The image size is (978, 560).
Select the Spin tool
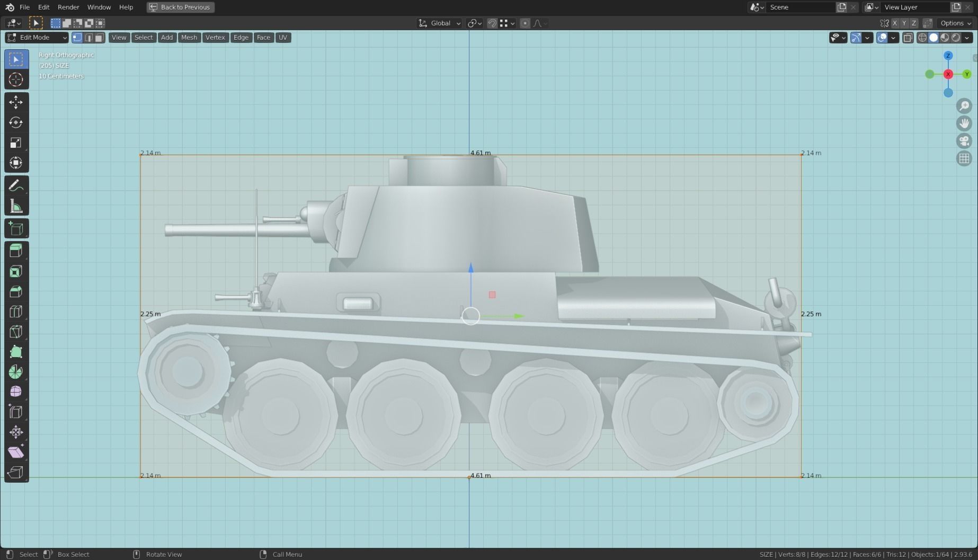[x=16, y=372]
